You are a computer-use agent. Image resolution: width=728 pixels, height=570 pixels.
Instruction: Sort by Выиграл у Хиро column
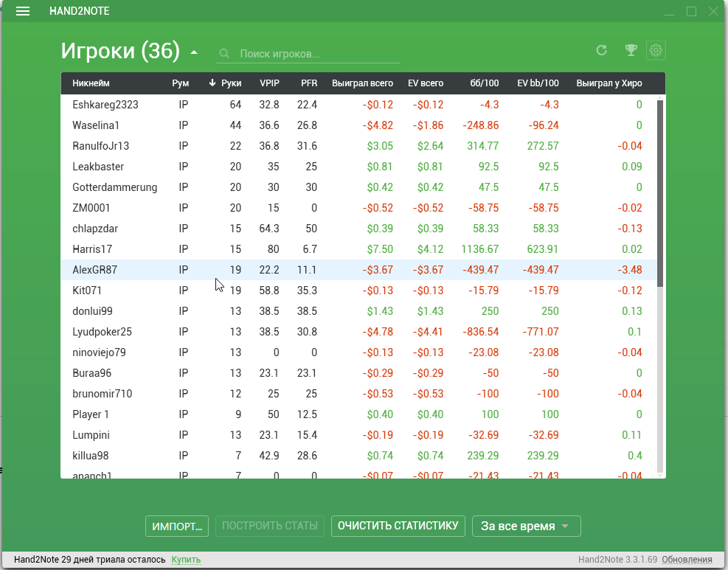(609, 83)
